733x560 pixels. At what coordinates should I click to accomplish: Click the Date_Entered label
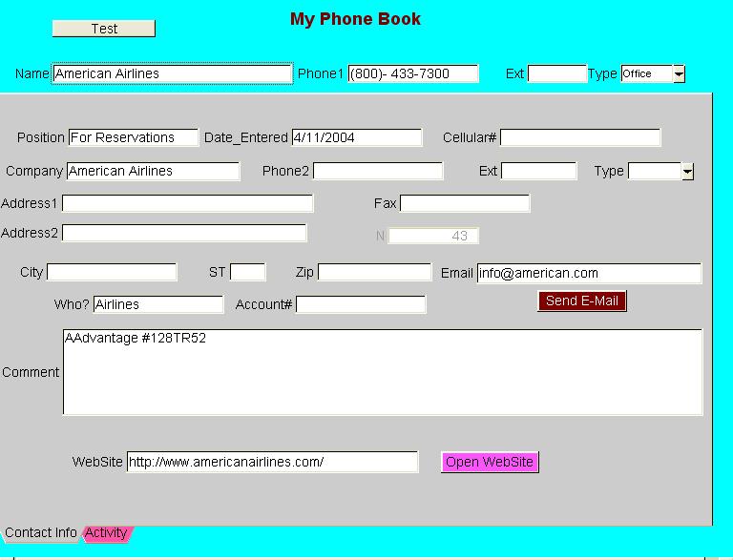click(x=246, y=137)
